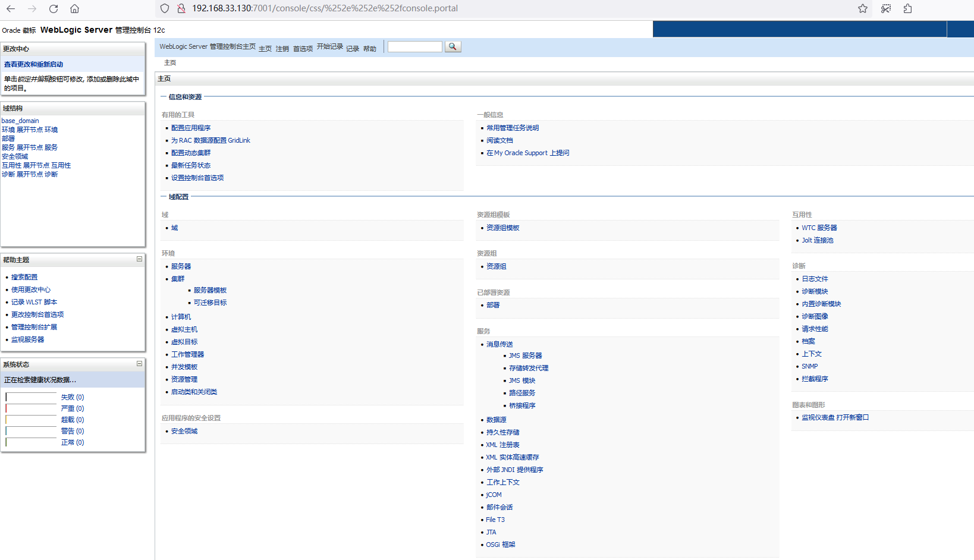Open 配置动态集群 link
Viewport: 974px width, 560px height.
pos(191,153)
